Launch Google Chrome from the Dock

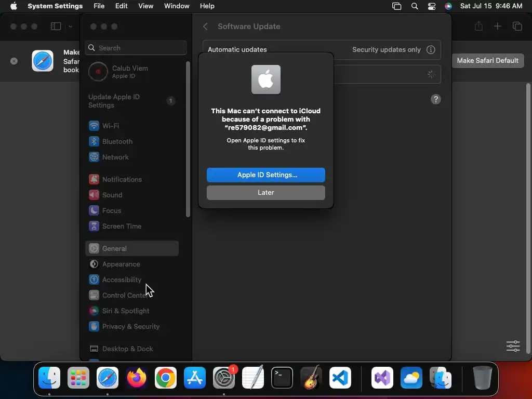click(x=166, y=378)
